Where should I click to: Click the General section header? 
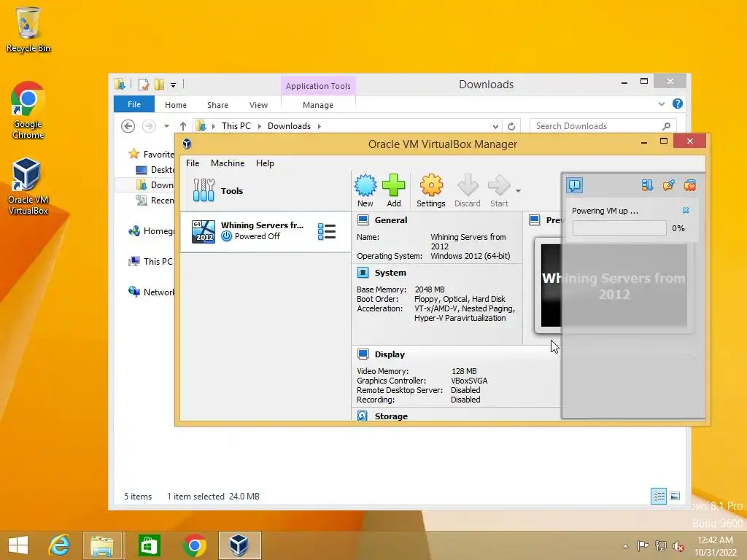(391, 220)
